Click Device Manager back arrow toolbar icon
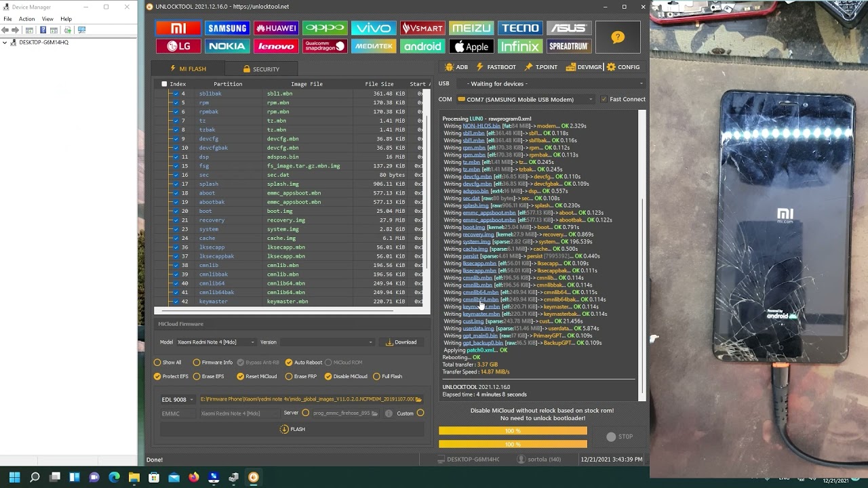This screenshot has width=868, height=488. tap(5, 30)
